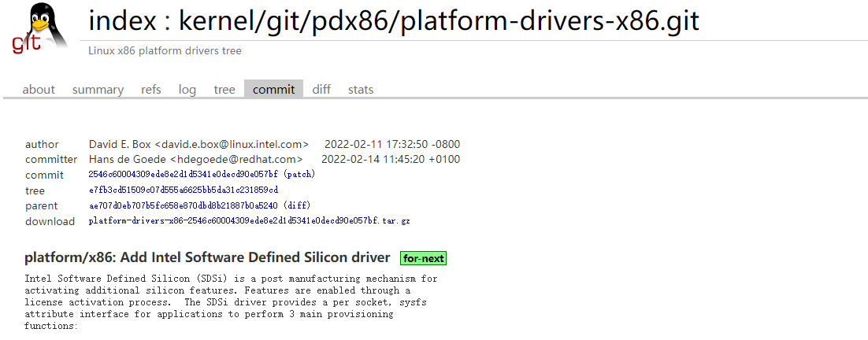This screenshot has height=340, width=868.
Task: Click the committer row label
Action: (x=51, y=159)
